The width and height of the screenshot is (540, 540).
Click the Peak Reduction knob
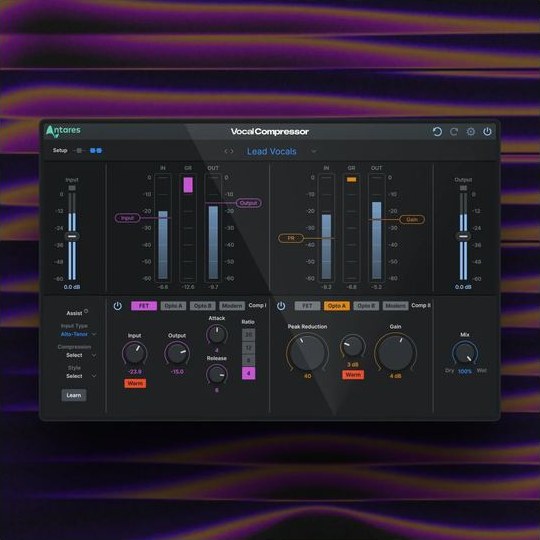[307, 353]
